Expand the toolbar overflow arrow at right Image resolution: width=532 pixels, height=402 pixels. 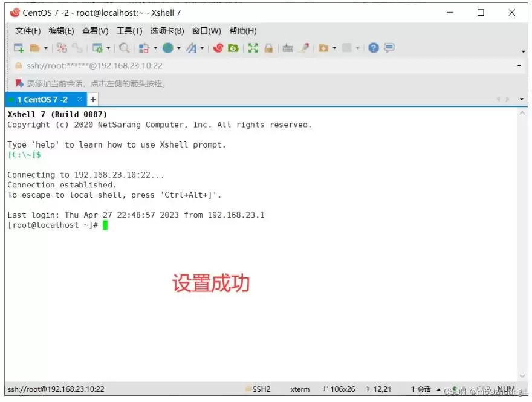point(523,51)
